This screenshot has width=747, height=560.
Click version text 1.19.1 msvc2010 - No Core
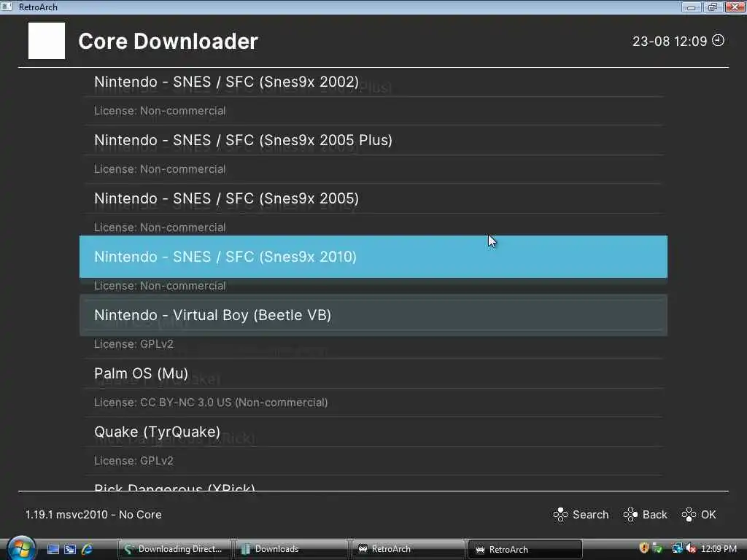point(93,515)
